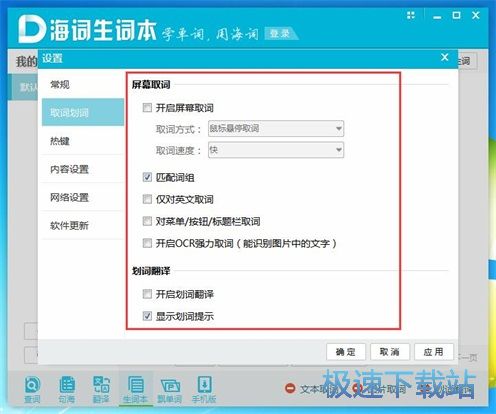The image size is (496, 414).
Task: Open the 背单词 memorize words icon
Action: coord(170,389)
